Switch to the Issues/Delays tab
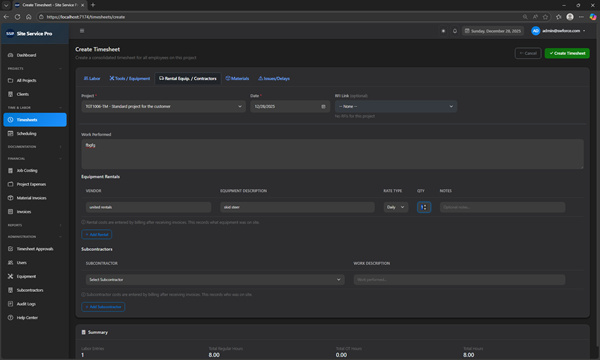Viewport: 600px width, 360px height. pos(274,78)
